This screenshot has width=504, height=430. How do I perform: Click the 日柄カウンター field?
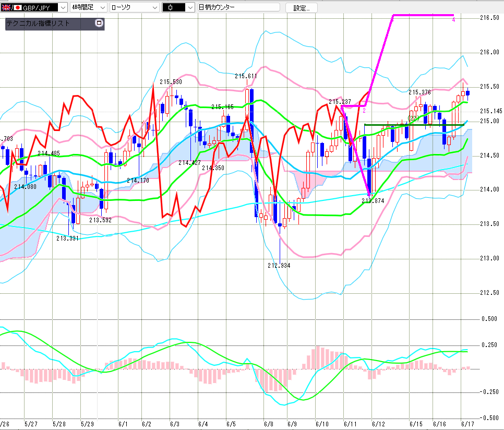(x=238, y=7)
